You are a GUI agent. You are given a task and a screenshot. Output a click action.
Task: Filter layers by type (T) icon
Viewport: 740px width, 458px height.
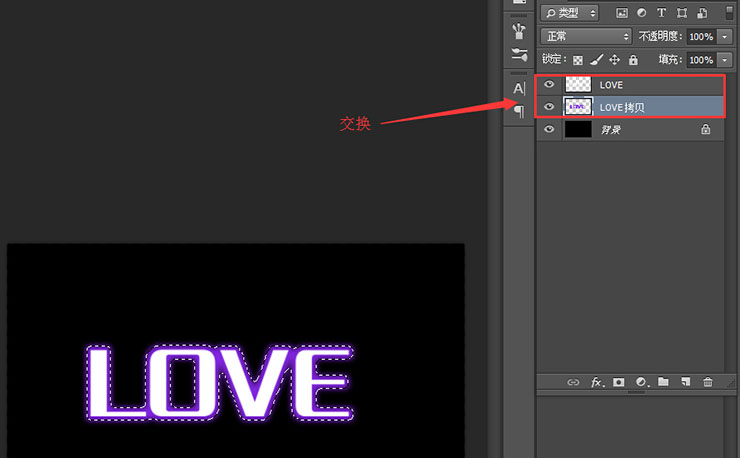[662, 13]
